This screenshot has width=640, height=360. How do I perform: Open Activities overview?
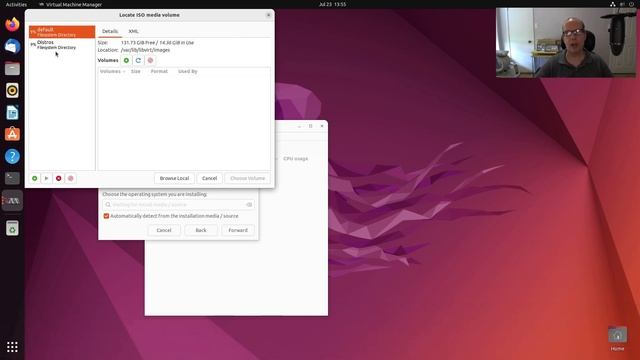(x=16, y=4)
